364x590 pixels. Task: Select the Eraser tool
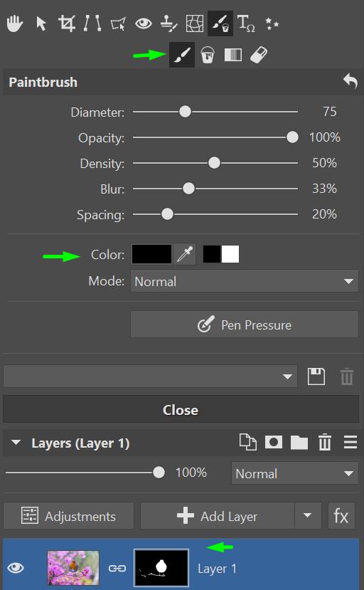pyautogui.click(x=259, y=55)
